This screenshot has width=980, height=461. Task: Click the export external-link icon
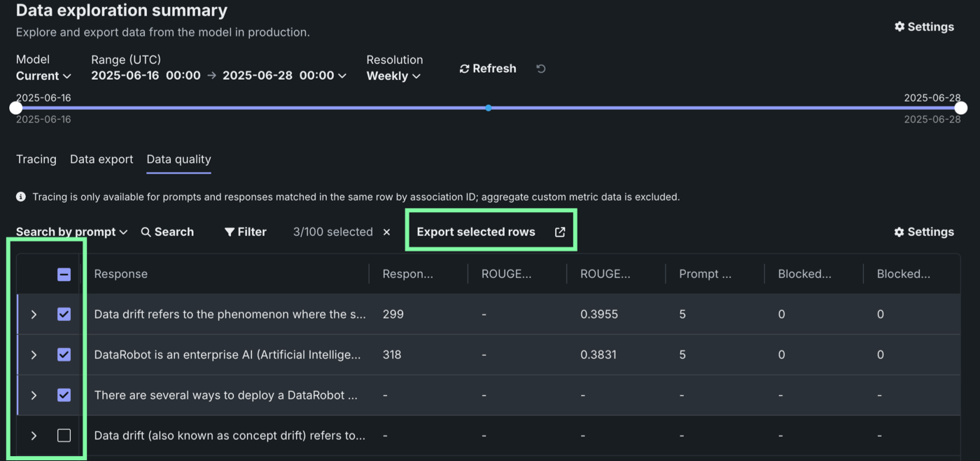click(560, 232)
